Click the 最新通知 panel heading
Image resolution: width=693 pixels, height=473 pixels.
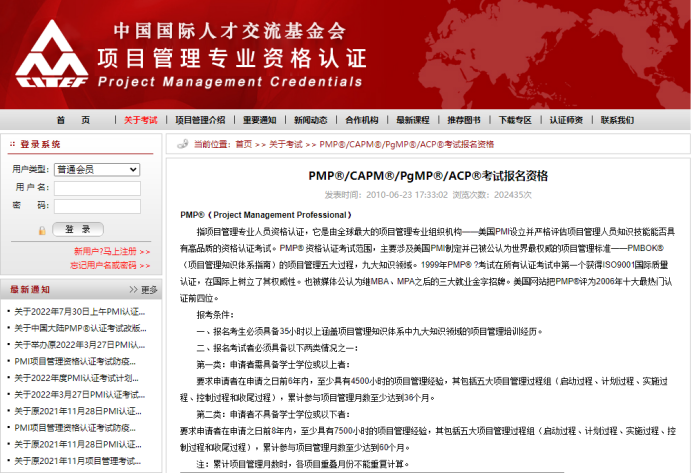[x=30, y=290]
